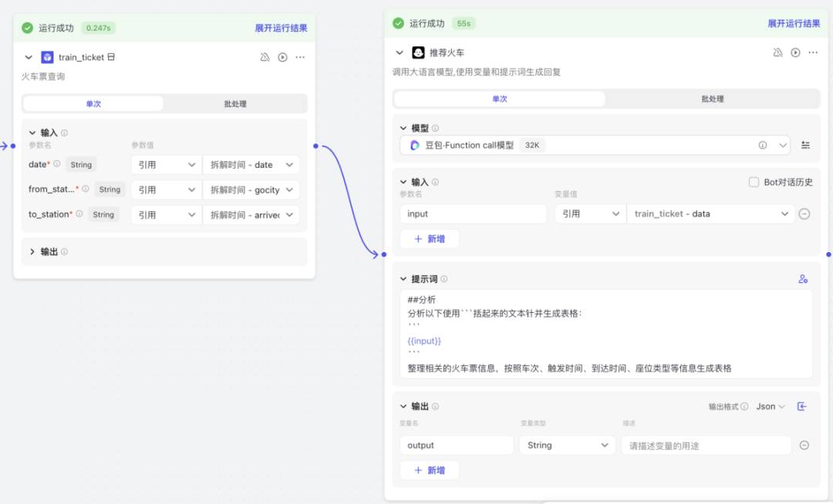833x504 pixels.
Task: Click the info icon beside 输出 in train_ticket node
Action: click(64, 251)
